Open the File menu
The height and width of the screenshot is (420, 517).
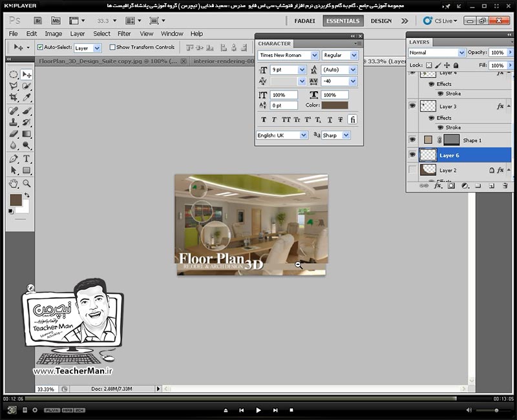coord(13,34)
